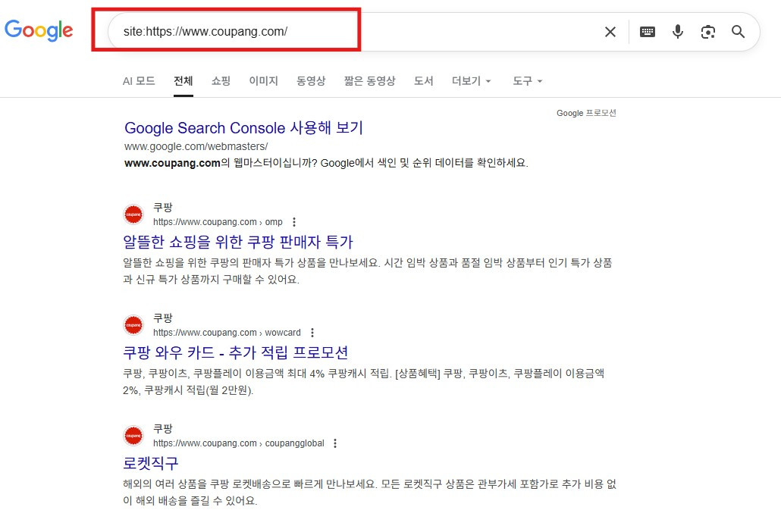Open the 로켓직구 result link
Screen dimensions: 781x532
(150, 463)
